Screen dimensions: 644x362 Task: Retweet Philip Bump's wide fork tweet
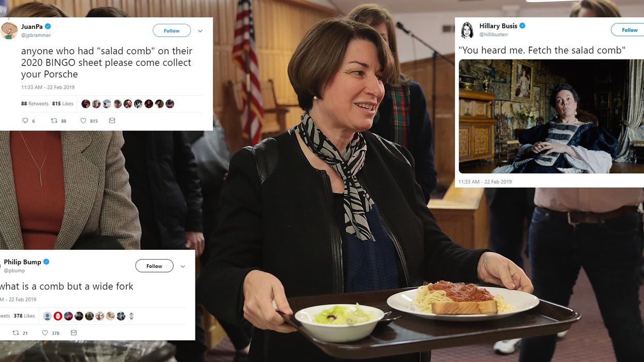(16, 333)
